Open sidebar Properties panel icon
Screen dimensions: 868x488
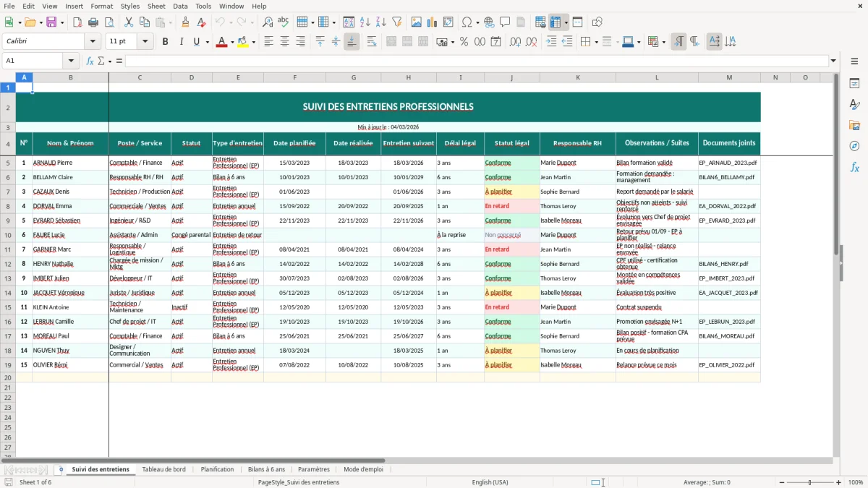click(854, 84)
